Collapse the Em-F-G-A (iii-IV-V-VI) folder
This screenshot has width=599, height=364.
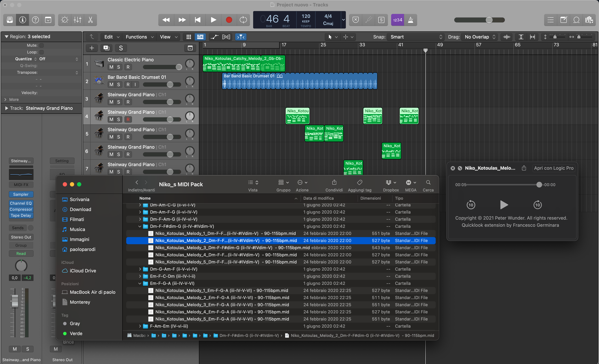coord(140,283)
